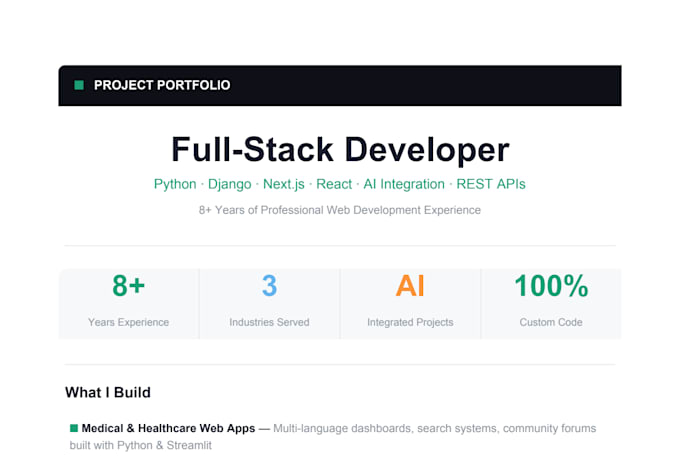Image resolution: width=680 pixels, height=459 pixels.
Task: Click the Medical & Healthcare Web Apps title
Action: point(168,429)
